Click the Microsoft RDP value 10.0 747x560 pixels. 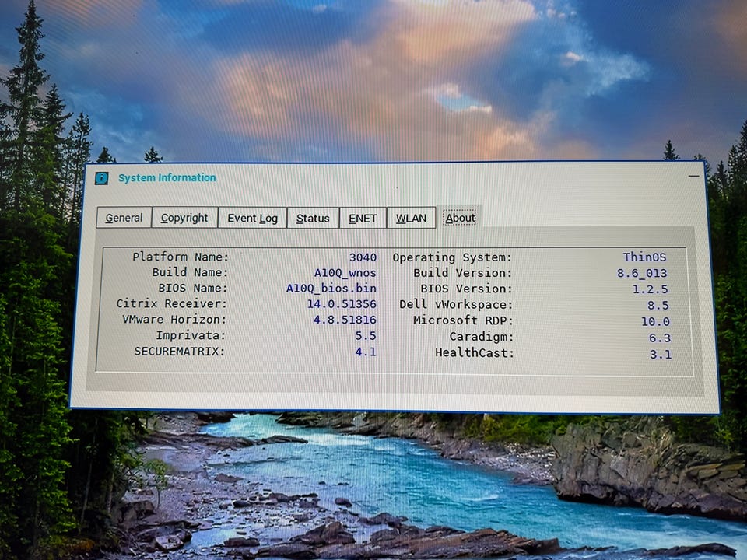tap(655, 321)
